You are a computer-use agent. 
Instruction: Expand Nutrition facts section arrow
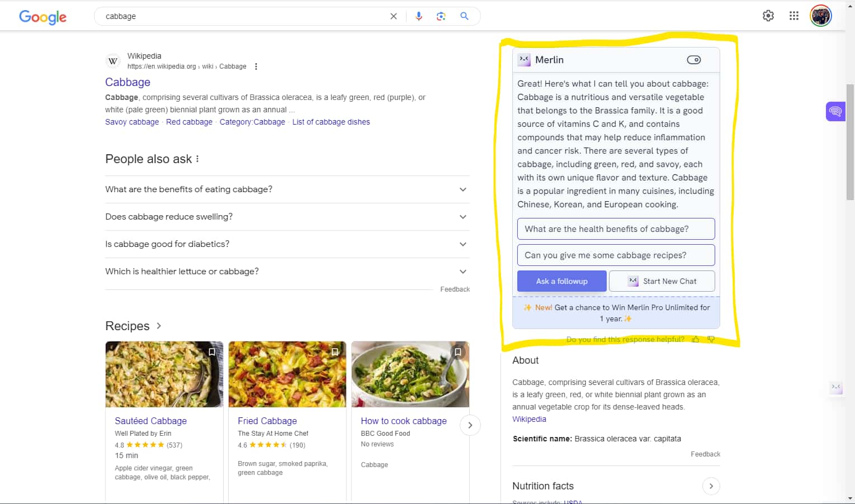point(711,486)
